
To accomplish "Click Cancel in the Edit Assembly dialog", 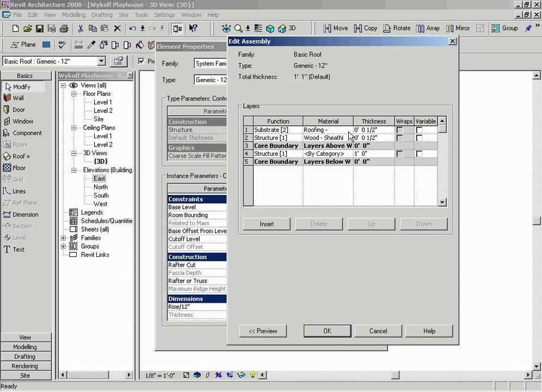I will [x=378, y=331].
